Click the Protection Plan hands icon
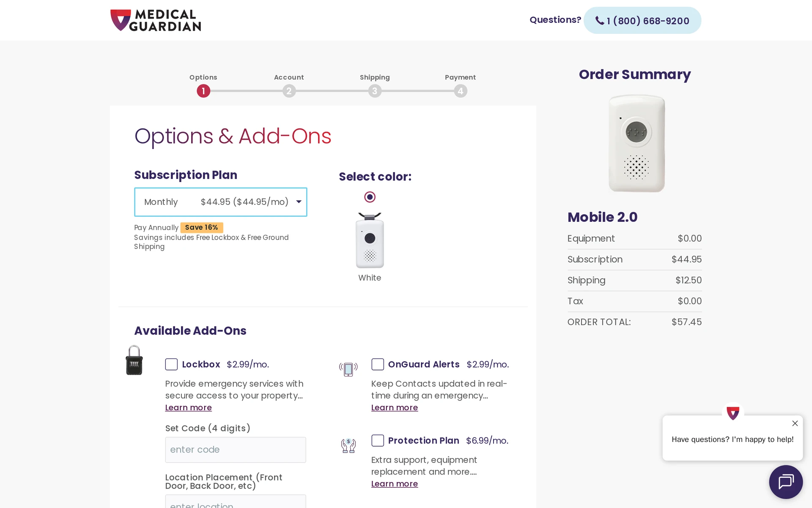 pyautogui.click(x=348, y=445)
